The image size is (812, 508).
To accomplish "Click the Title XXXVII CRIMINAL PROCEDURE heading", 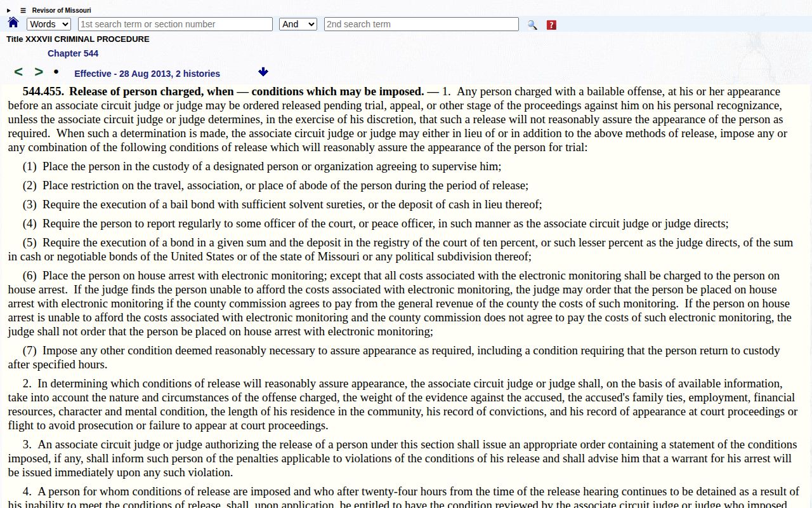I will point(78,39).
